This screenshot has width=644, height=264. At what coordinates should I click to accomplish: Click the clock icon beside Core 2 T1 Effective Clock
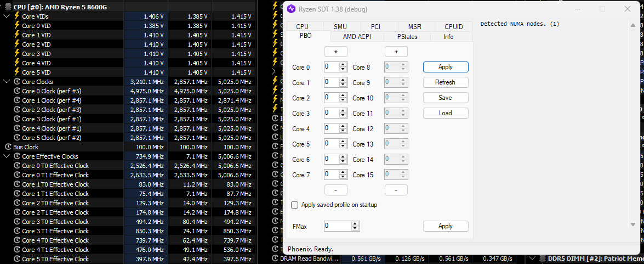17,212
